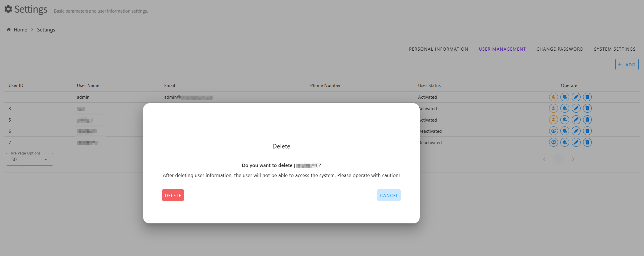Click the reactivate icon for user 6
644x256 pixels.
553,131
